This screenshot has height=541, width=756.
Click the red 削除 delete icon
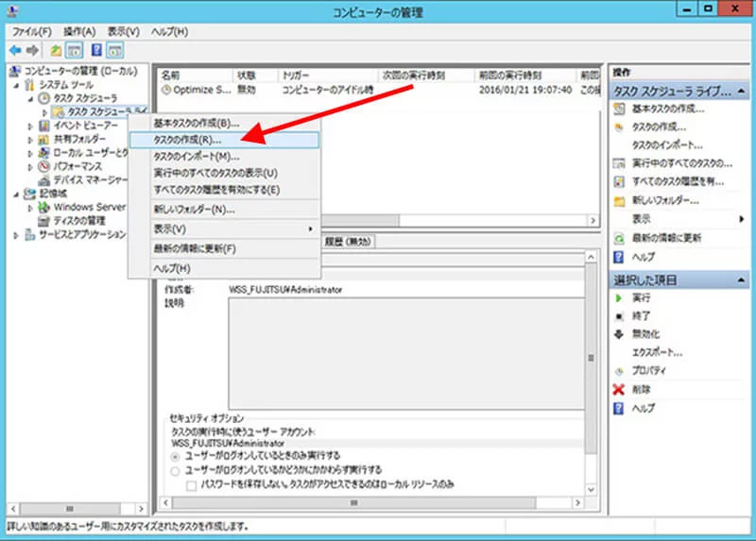pos(619,389)
